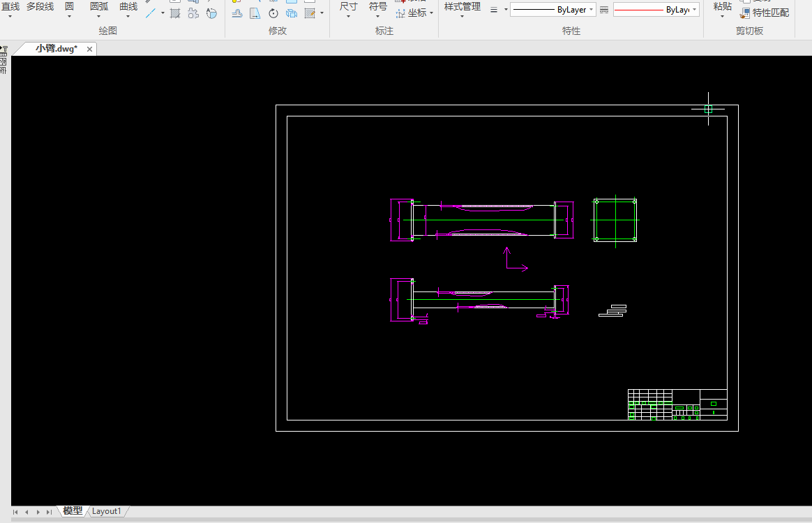Click the 特性匹配 match properties button
The image size is (812, 523).
pyautogui.click(x=765, y=13)
